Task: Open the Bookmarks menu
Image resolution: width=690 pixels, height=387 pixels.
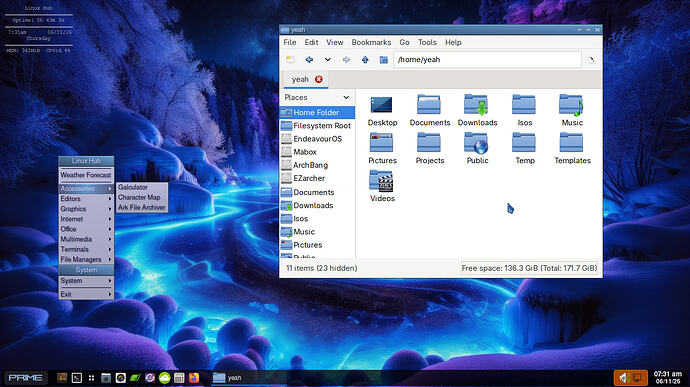Action: (x=371, y=42)
